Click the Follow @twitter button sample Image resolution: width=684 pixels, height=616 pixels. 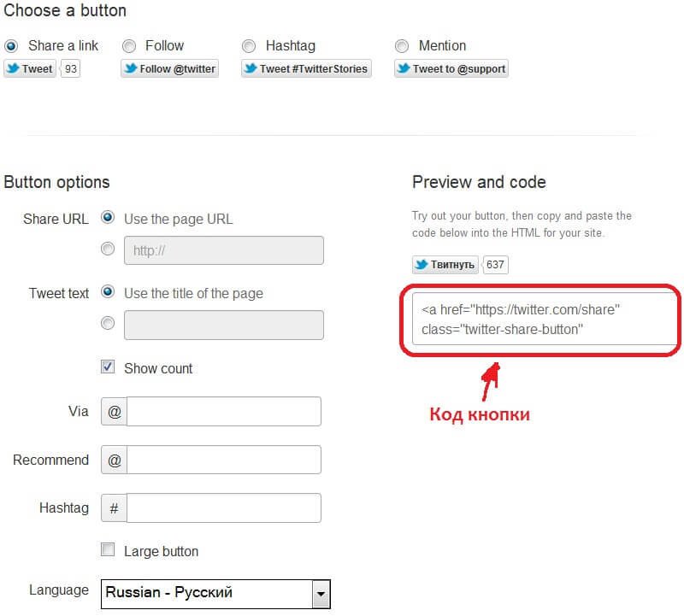coord(169,69)
